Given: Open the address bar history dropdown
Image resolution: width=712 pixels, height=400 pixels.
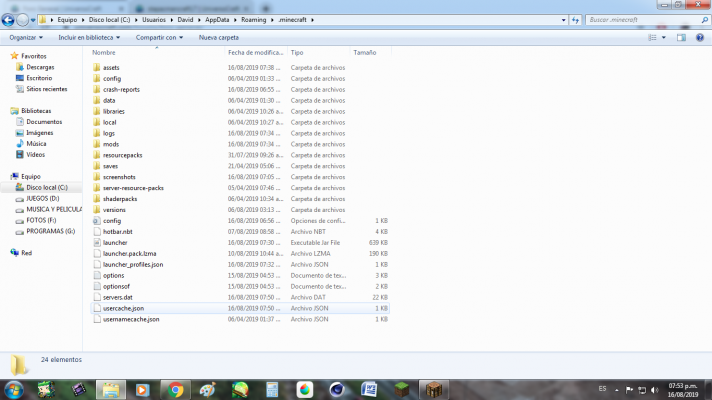Looking at the screenshot, I should click(564, 20).
